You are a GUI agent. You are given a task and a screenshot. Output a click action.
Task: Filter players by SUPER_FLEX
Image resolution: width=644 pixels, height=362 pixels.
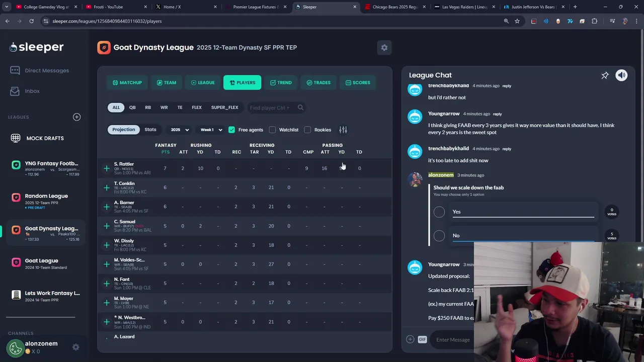click(x=224, y=108)
